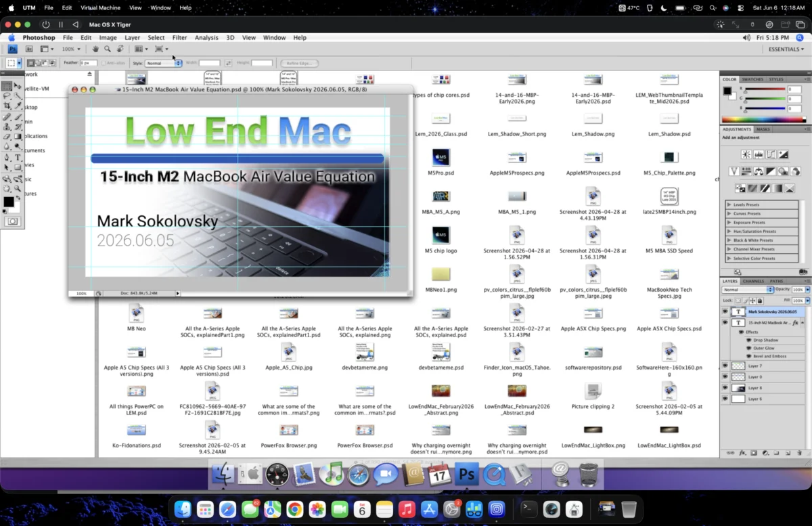This screenshot has height=526, width=812.
Task: Expand Levels Presets list
Action: (x=729, y=204)
